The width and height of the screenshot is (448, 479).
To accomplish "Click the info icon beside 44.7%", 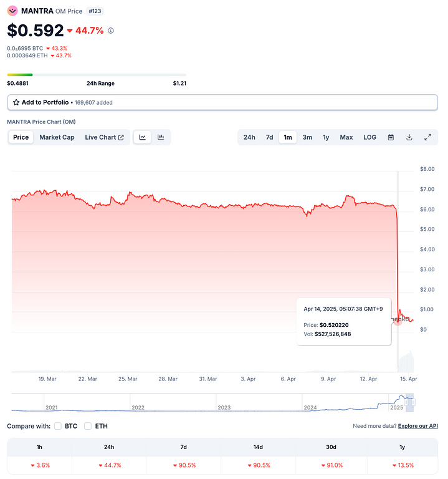I will 111,31.
